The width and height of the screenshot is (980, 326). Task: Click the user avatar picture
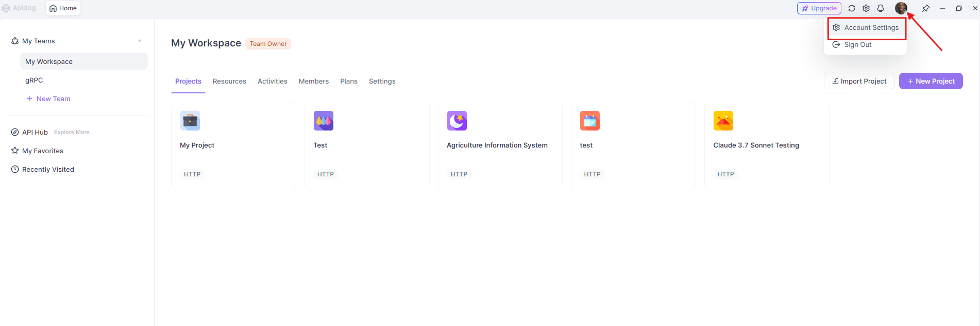pyautogui.click(x=901, y=8)
